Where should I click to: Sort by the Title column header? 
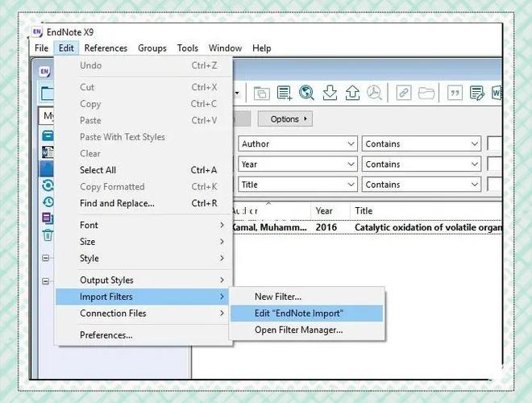click(x=426, y=211)
